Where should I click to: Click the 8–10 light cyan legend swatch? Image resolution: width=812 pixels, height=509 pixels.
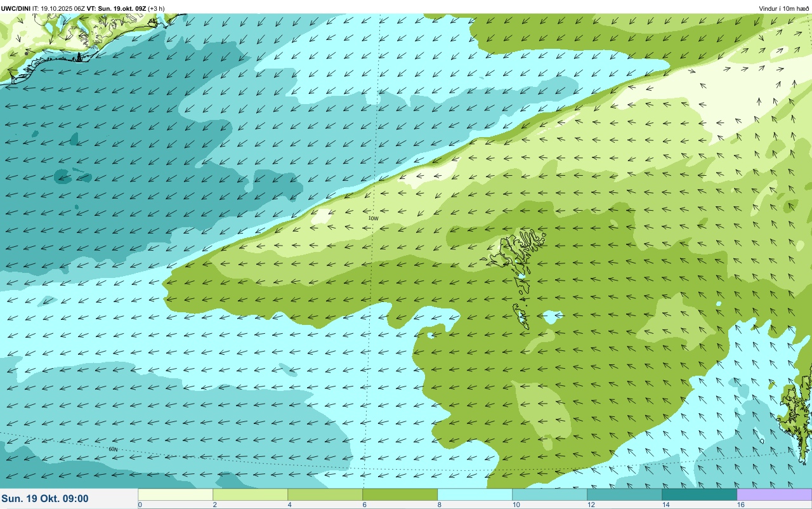pos(475,494)
